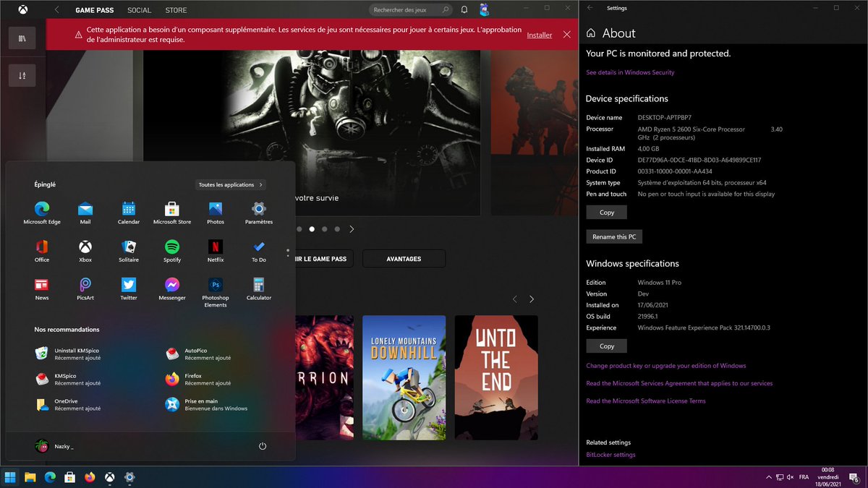Click the AVANTAGES button
Image resolution: width=868 pixels, height=488 pixels.
[404, 259]
